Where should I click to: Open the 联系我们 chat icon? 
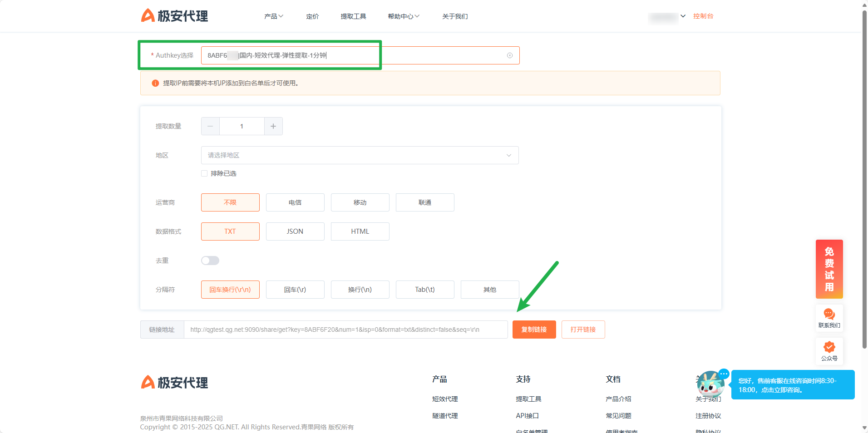829,318
